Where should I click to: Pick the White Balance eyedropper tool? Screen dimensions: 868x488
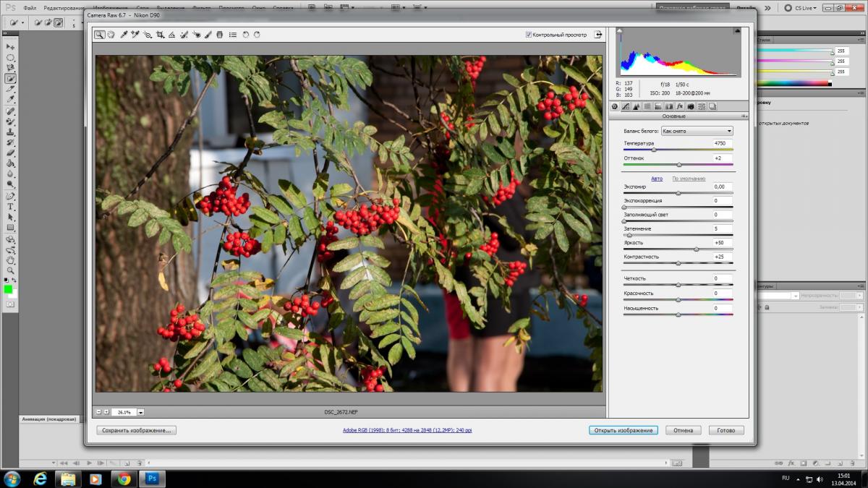[x=124, y=34]
